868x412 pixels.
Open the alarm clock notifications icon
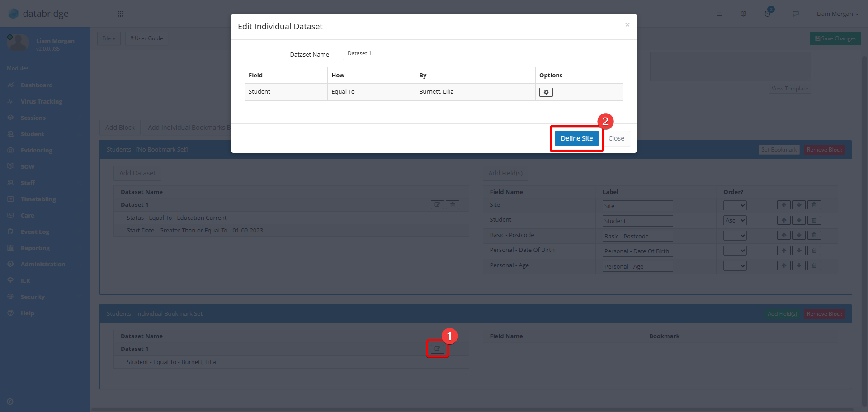(x=768, y=14)
